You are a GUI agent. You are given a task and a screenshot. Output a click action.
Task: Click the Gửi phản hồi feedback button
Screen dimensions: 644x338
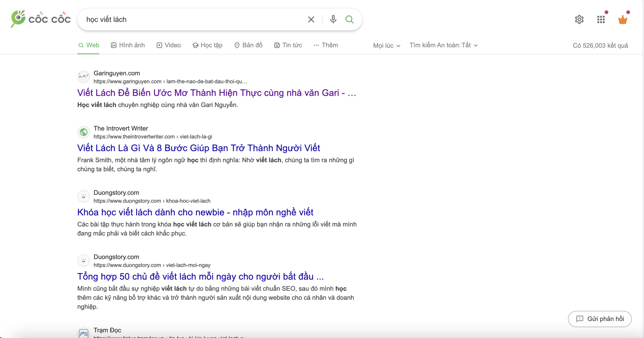point(599,319)
